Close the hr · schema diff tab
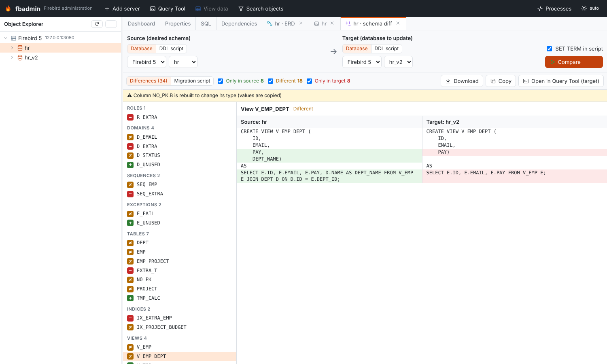 coord(398,23)
